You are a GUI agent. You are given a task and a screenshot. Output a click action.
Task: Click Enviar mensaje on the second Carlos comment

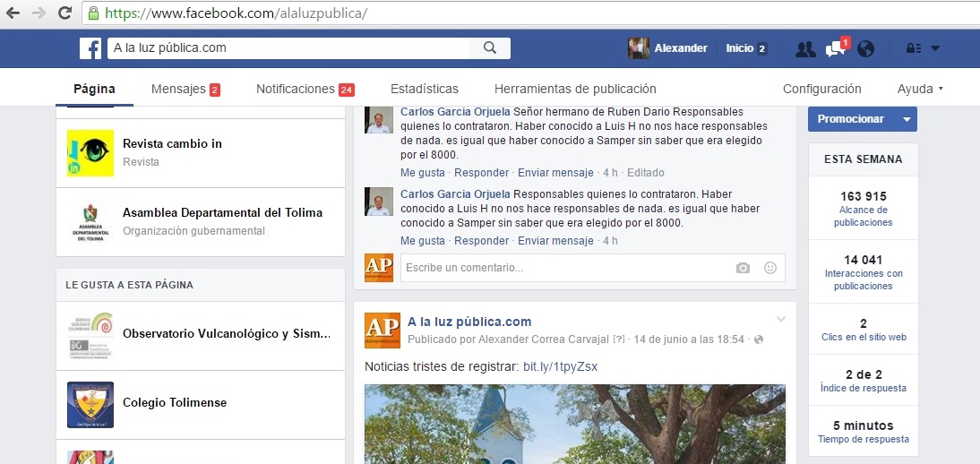point(555,241)
